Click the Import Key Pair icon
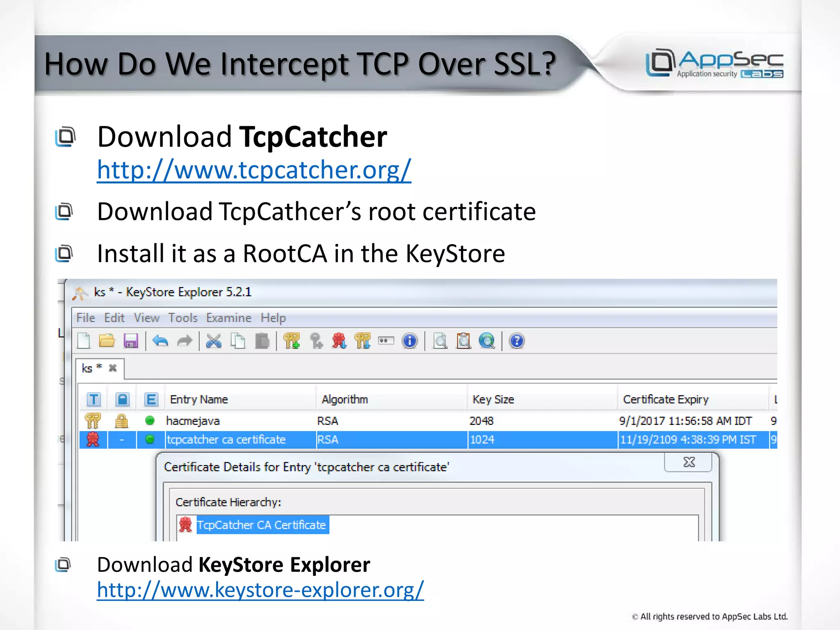 tap(363, 341)
